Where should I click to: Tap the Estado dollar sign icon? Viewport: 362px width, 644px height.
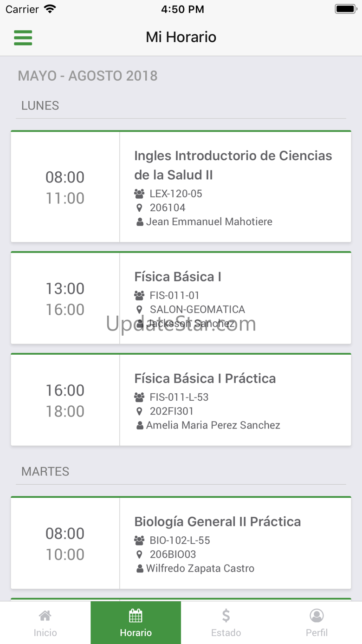pos(226,616)
